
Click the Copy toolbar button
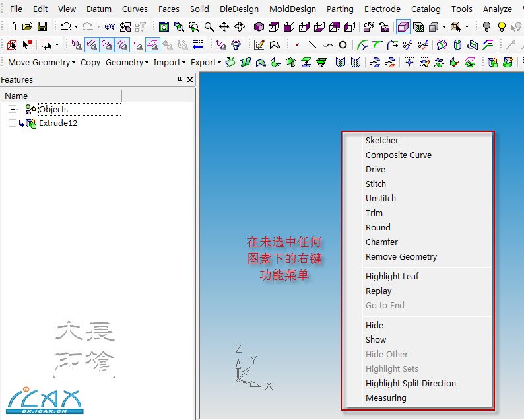coord(90,63)
